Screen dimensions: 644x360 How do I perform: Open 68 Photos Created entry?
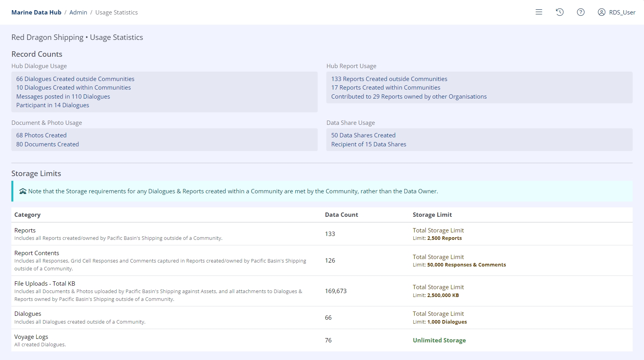(42, 135)
